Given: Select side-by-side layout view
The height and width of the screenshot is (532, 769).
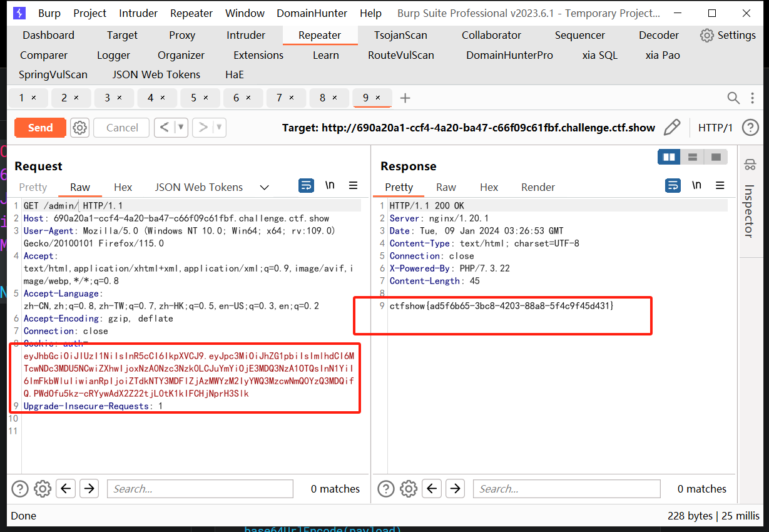Looking at the screenshot, I should pyautogui.click(x=669, y=156).
